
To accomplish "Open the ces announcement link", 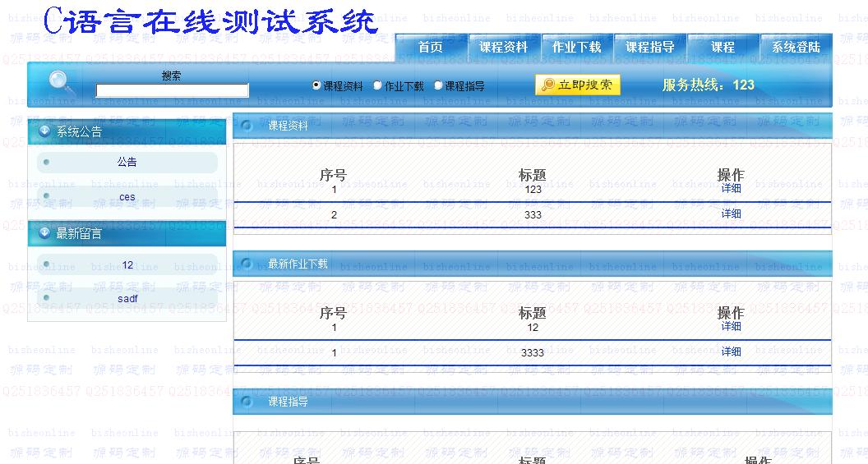I will click(127, 197).
